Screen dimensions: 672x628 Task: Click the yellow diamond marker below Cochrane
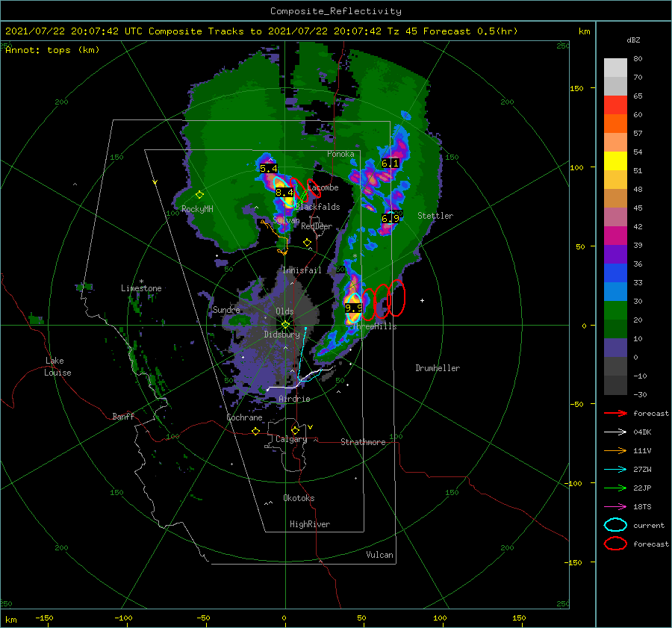256,431
